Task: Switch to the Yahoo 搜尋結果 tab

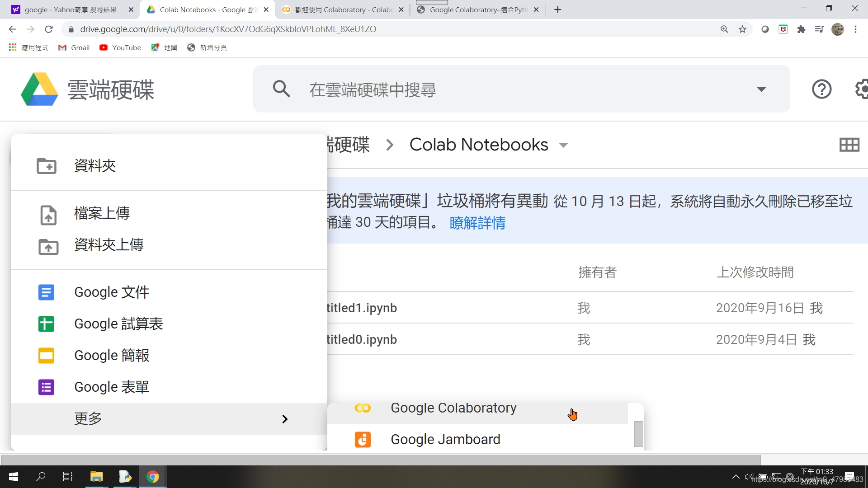Action: (x=68, y=9)
